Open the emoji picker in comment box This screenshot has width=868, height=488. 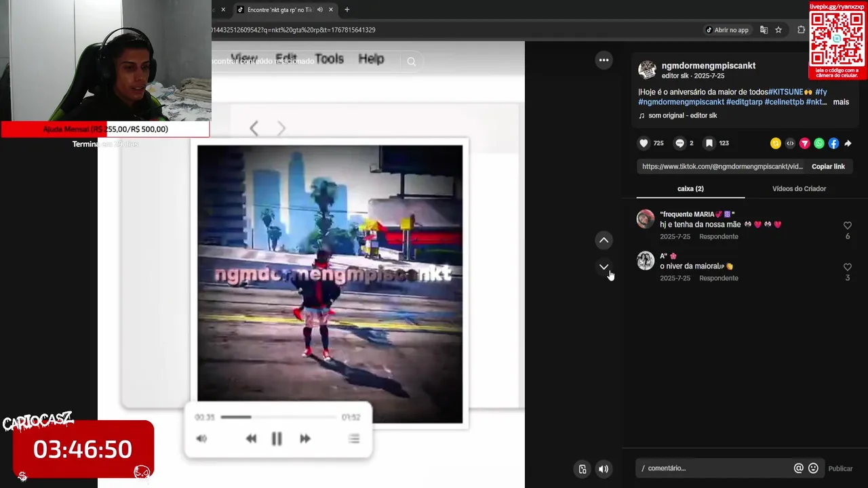(x=813, y=468)
